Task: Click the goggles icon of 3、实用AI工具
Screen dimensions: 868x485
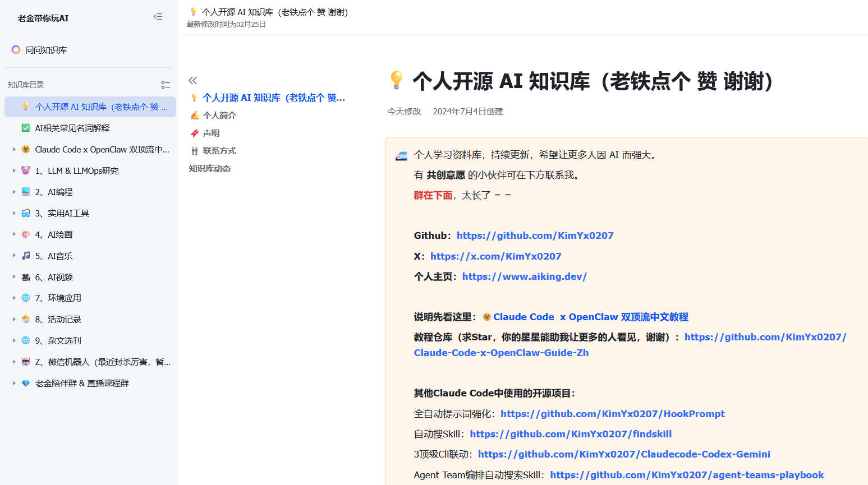Action: [26, 213]
